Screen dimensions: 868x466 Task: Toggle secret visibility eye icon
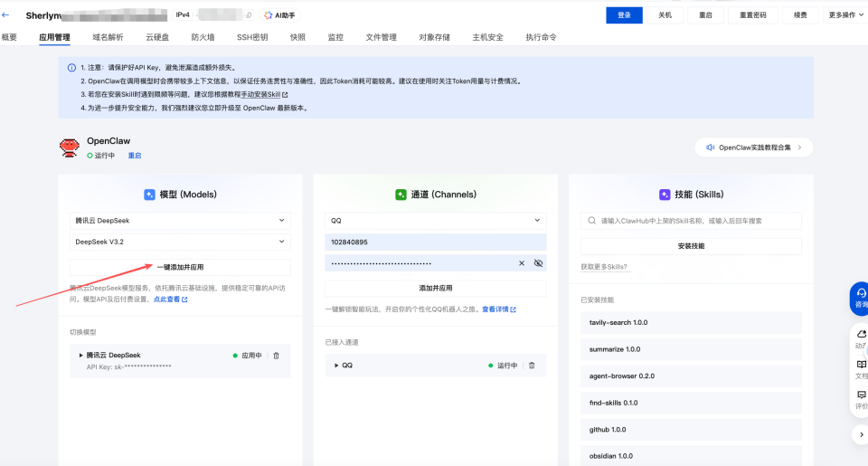pyautogui.click(x=538, y=263)
